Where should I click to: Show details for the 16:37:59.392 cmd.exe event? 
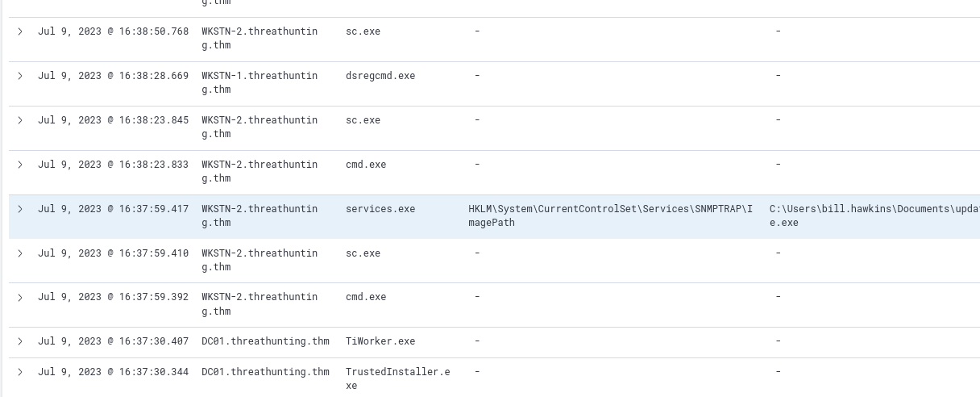pos(20,297)
